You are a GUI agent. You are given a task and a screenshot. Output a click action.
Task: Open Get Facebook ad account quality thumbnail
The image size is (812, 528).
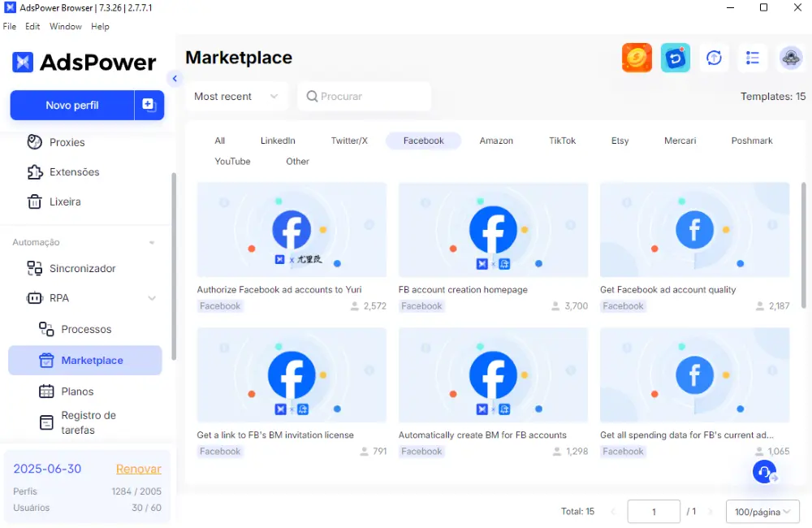click(x=694, y=230)
